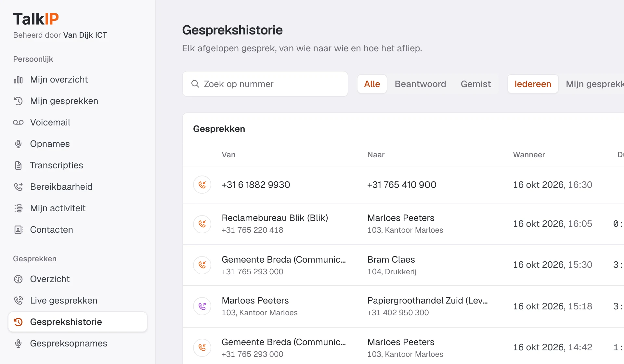Click the Van column header
Image resolution: width=624 pixels, height=364 pixels.
(x=228, y=155)
